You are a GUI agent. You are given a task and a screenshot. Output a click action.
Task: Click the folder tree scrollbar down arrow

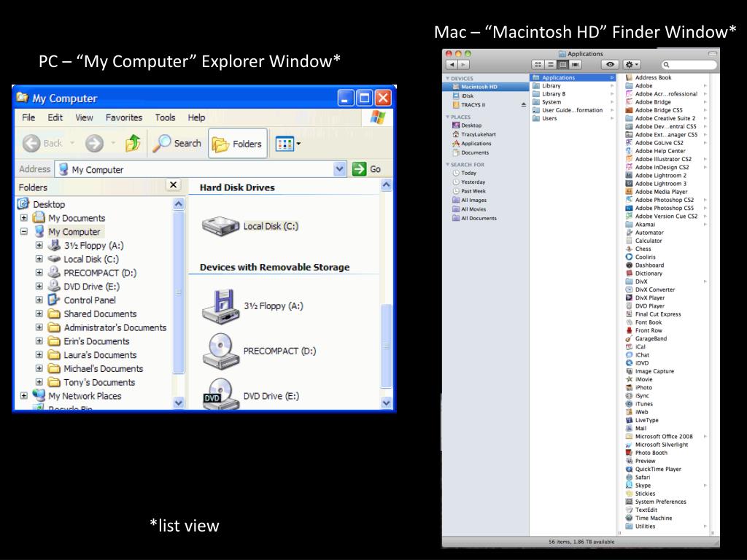(x=179, y=402)
